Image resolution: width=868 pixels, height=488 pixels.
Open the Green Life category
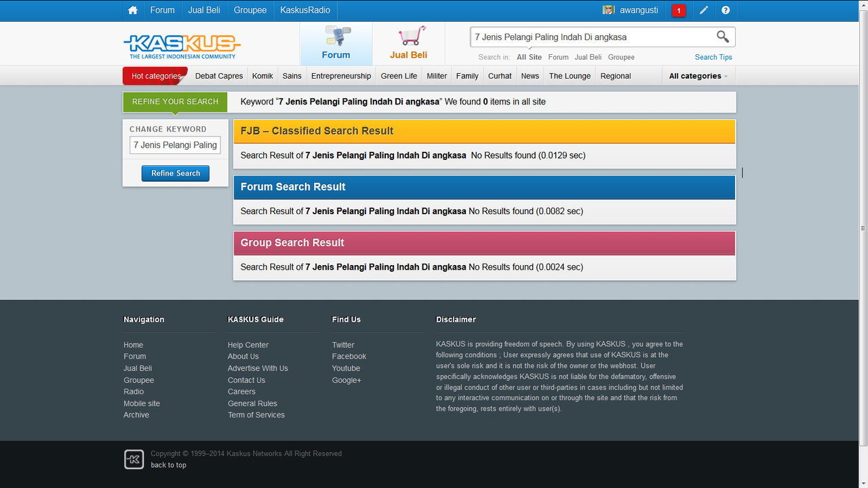coord(399,76)
